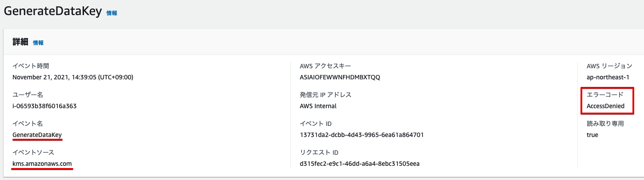Select the event time value November 21, 2021

(x=73, y=77)
